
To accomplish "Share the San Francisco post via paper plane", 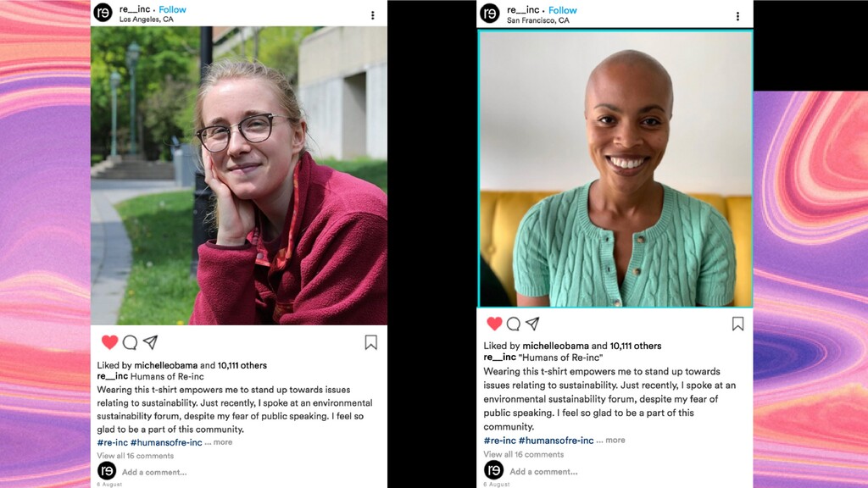I will (532, 323).
